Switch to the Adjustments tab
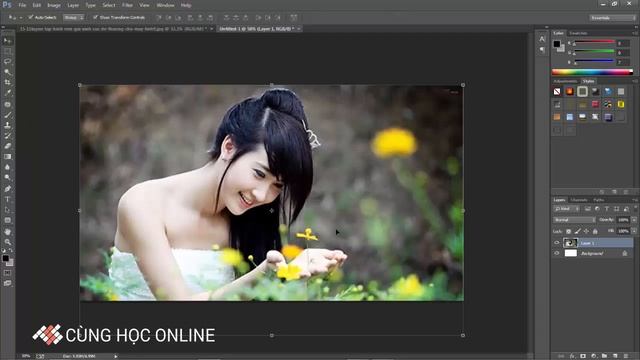This screenshot has width=640, height=360. [566, 81]
